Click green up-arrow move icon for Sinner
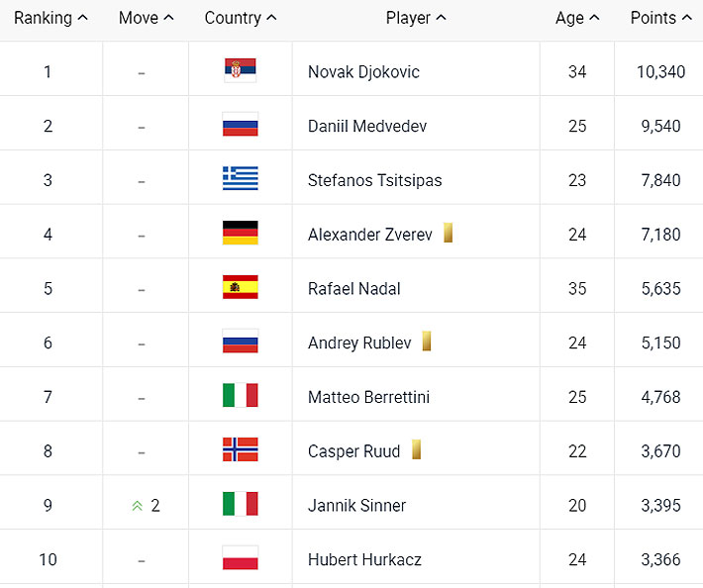The image size is (703, 588). pyautogui.click(x=137, y=506)
